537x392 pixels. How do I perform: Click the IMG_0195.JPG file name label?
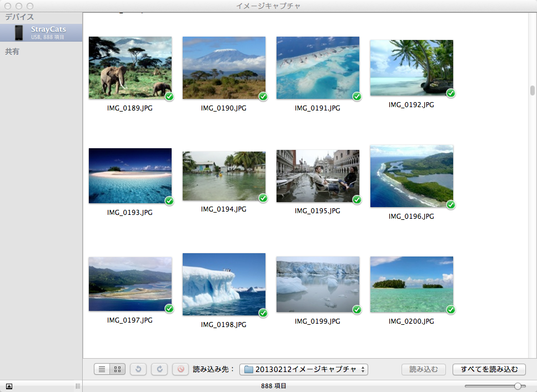point(318,211)
